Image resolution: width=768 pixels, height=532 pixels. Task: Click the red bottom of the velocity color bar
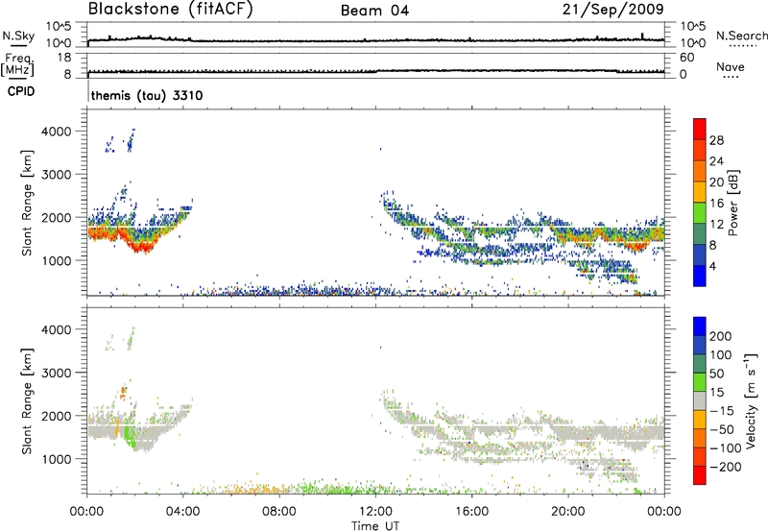tap(700, 475)
